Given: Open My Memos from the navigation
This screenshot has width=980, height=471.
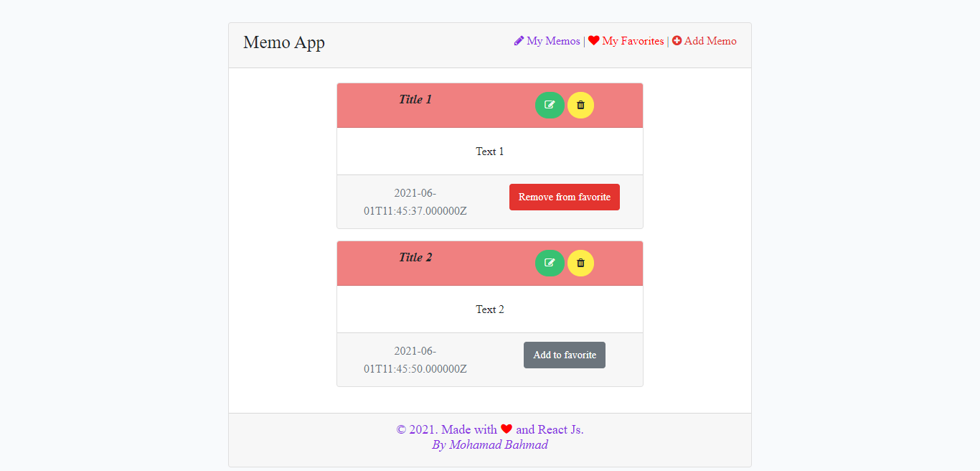Looking at the screenshot, I should point(552,41).
